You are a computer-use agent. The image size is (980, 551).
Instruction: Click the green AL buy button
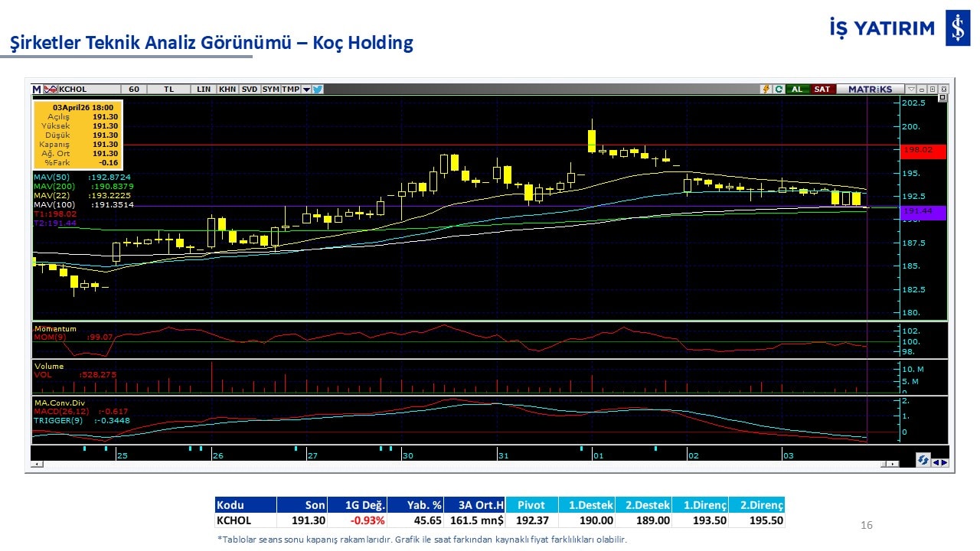(797, 90)
